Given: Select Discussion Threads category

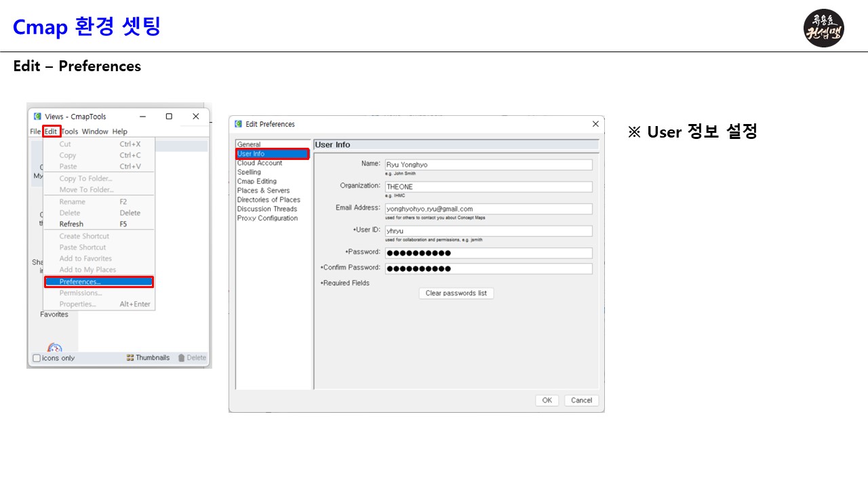Looking at the screenshot, I should click(273, 209).
